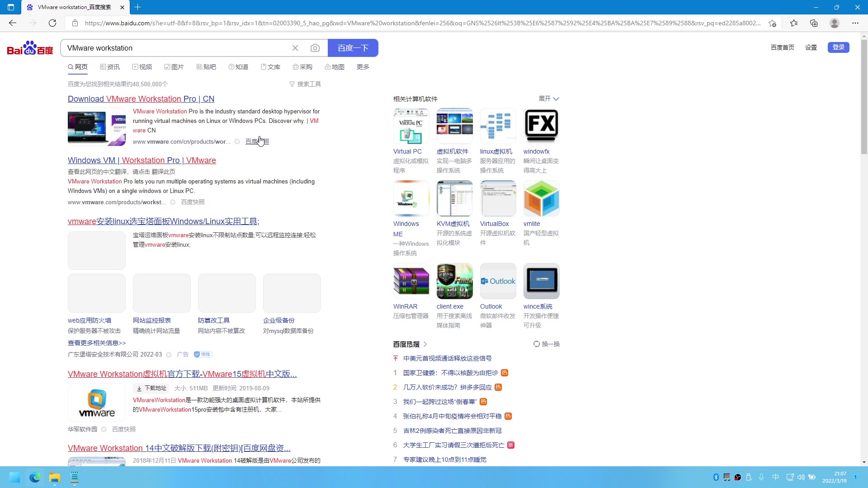Screen dimensions: 868x488
Task: Switch to the 视频 tab
Action: (x=142, y=67)
